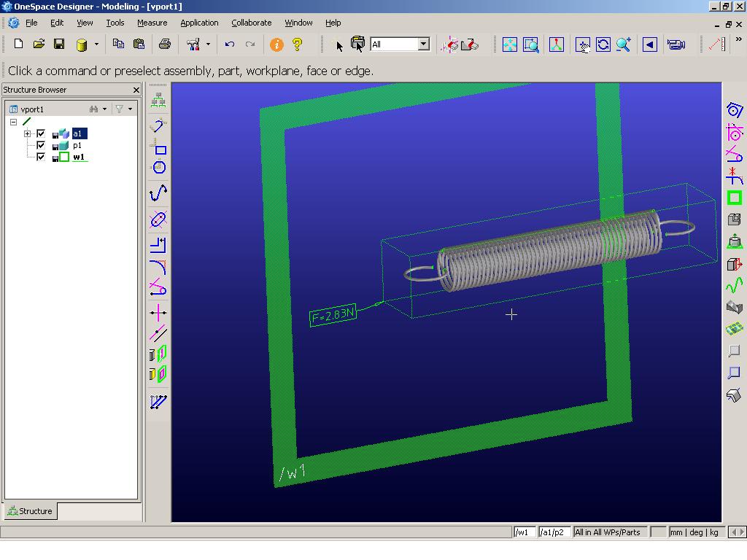Open dropdown arrow next to cylinder icon

(96, 44)
